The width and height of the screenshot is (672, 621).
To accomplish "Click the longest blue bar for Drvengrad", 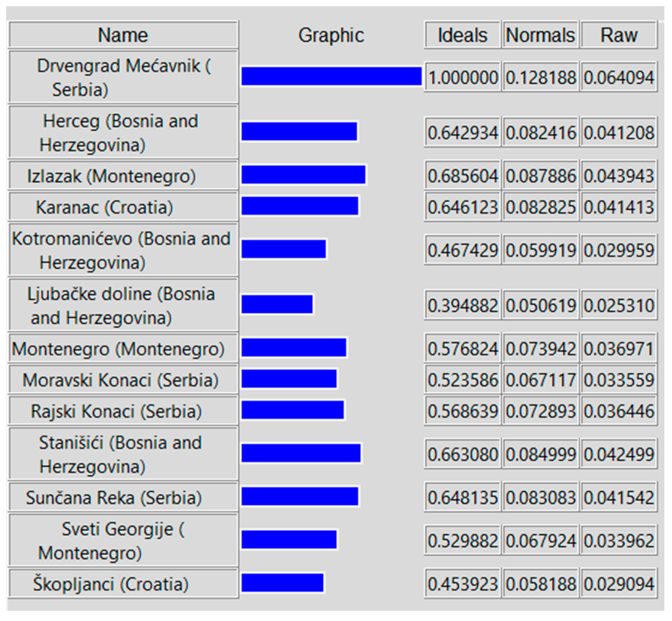I will click(331, 76).
